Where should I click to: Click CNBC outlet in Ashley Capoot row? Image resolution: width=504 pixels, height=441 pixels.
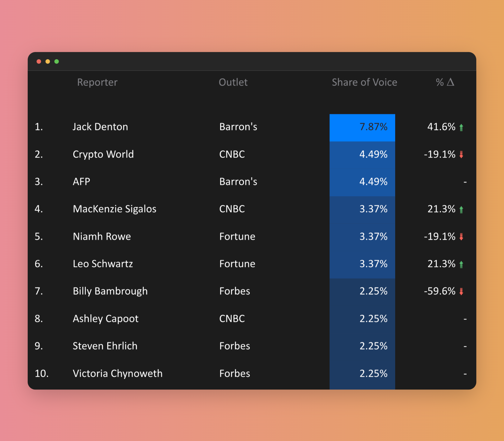point(232,318)
